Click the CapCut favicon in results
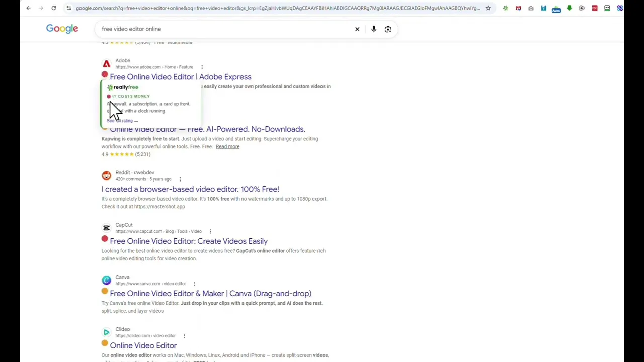 coord(106,228)
